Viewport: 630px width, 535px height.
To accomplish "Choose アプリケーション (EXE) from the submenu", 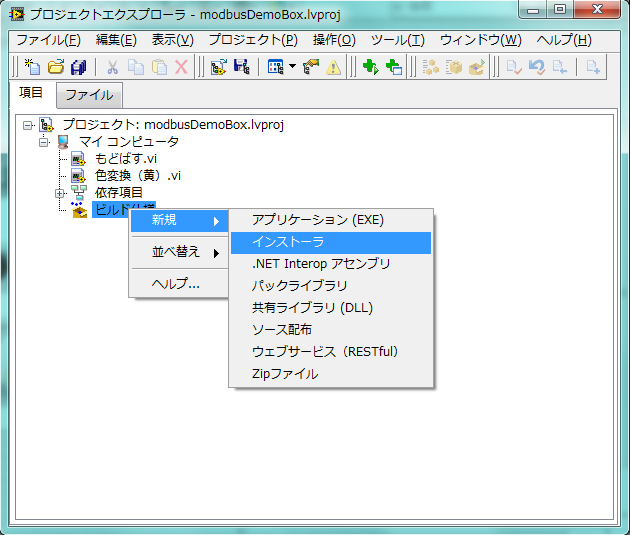I will (331, 220).
